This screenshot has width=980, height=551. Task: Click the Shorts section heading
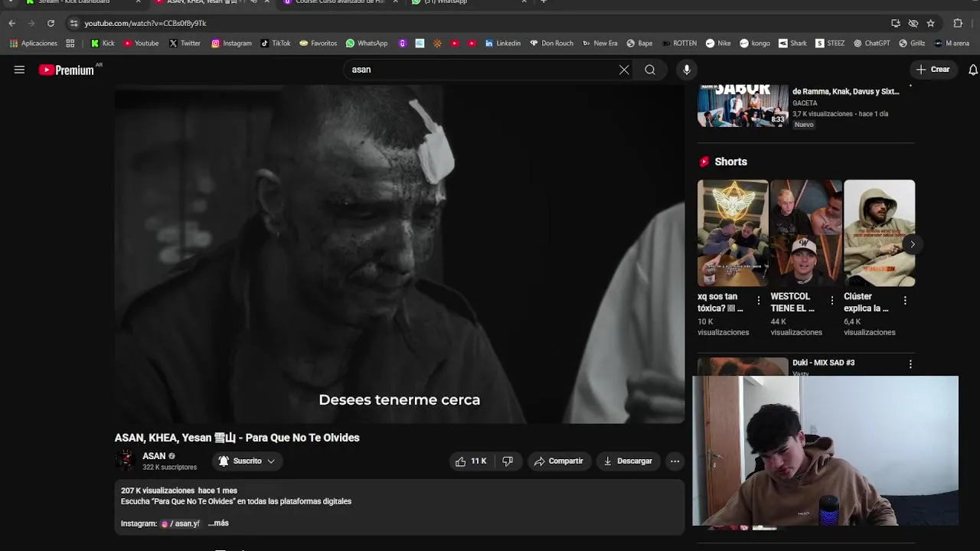730,161
